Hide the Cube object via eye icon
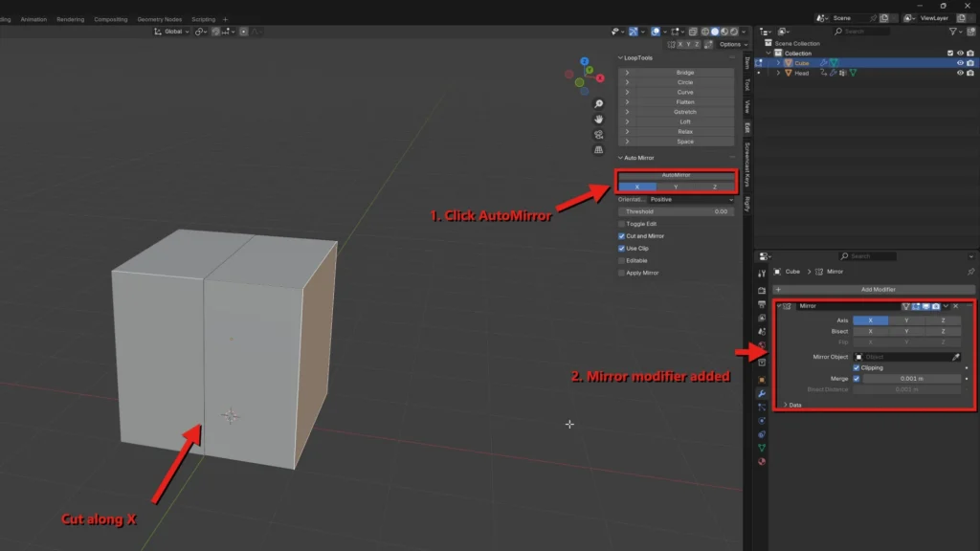Screen dimensions: 980x551 pyautogui.click(x=960, y=63)
